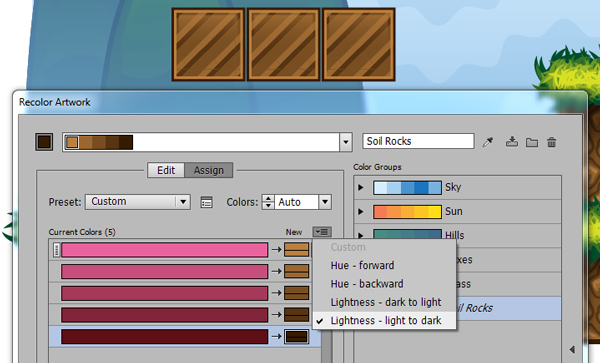Click the second brown new color swatch
This screenshot has height=363, width=600.
297,271
